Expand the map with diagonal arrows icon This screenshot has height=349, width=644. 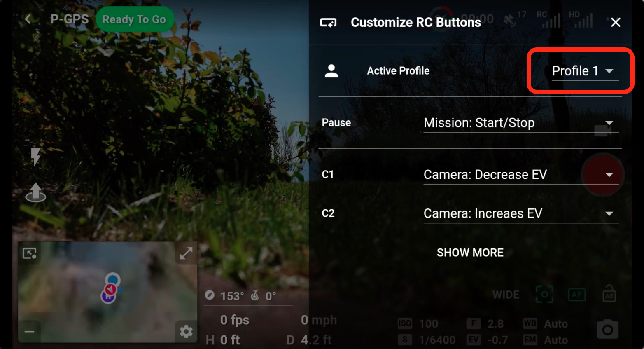[186, 253]
